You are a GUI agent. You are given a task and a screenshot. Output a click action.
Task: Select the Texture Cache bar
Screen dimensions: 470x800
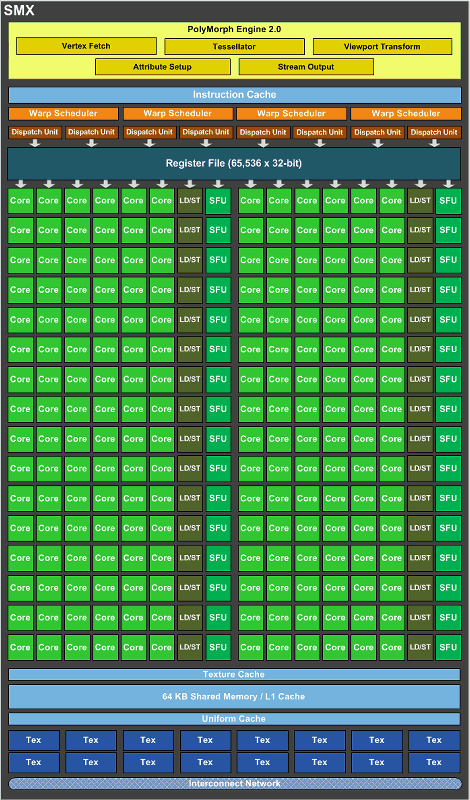(x=235, y=674)
